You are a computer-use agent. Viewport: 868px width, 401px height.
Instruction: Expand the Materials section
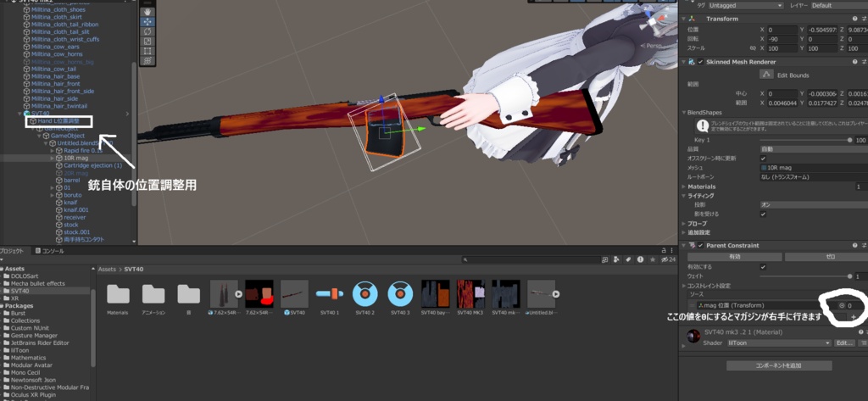[x=701, y=187]
